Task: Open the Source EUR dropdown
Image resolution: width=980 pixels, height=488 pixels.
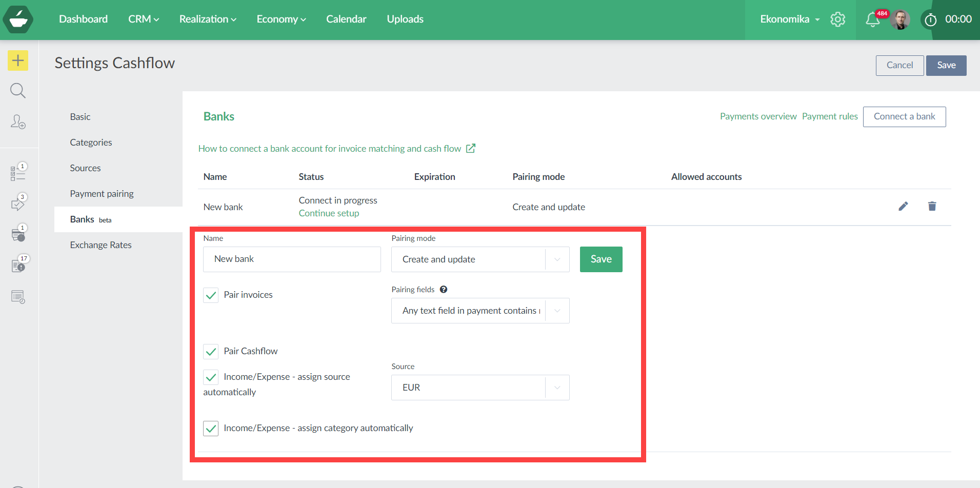Action: 557,388
